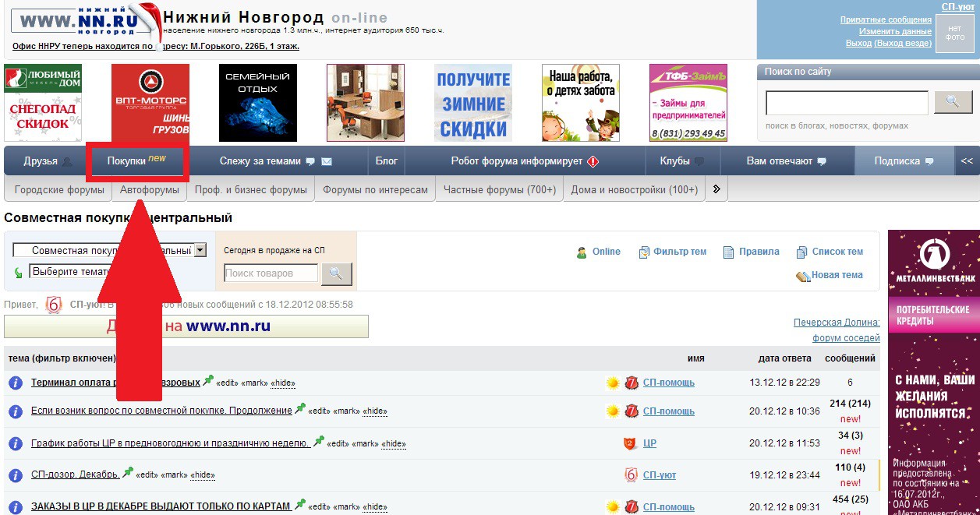Open ВПТ-Моторс banner ad
The image size is (980, 515).
tap(150, 103)
